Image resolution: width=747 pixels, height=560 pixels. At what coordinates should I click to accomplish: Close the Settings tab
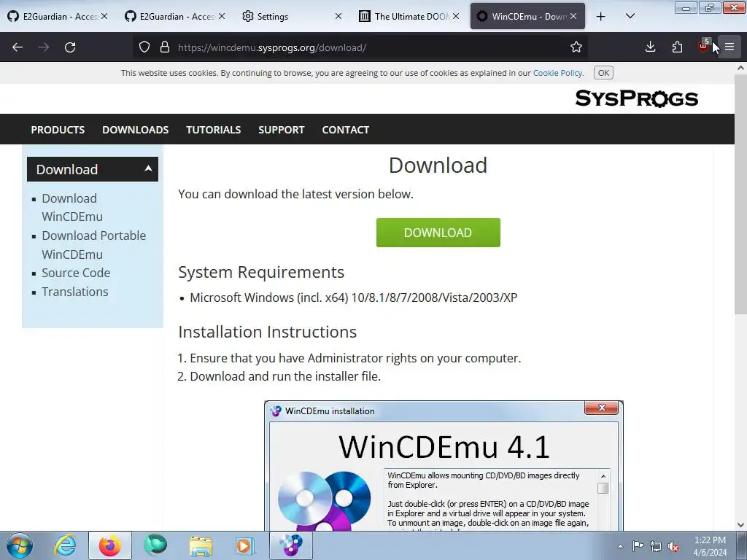point(338,16)
